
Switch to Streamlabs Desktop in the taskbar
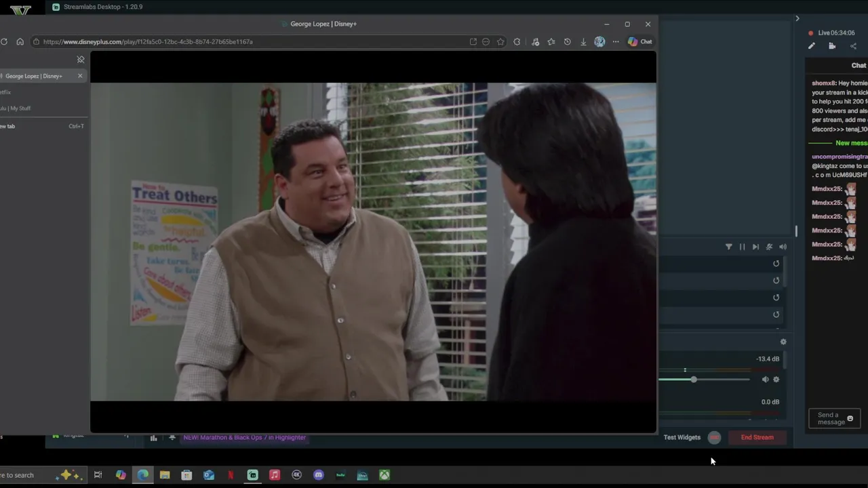252,475
